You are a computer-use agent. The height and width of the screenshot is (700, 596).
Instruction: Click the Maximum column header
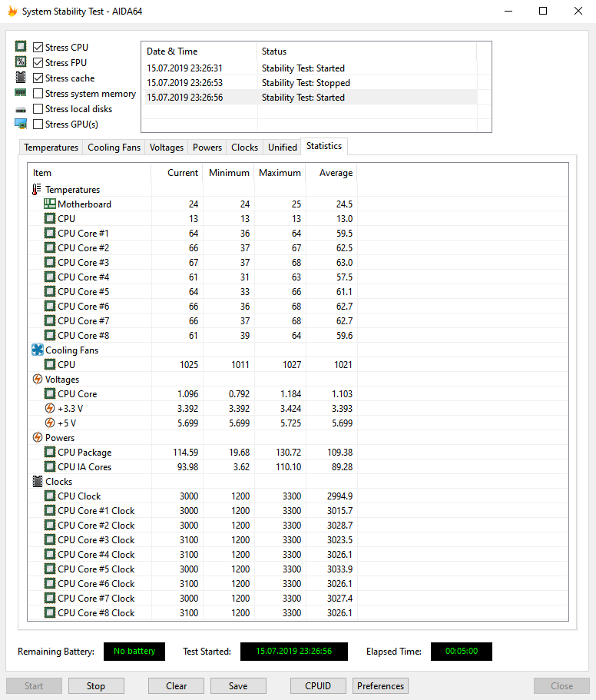(280, 173)
